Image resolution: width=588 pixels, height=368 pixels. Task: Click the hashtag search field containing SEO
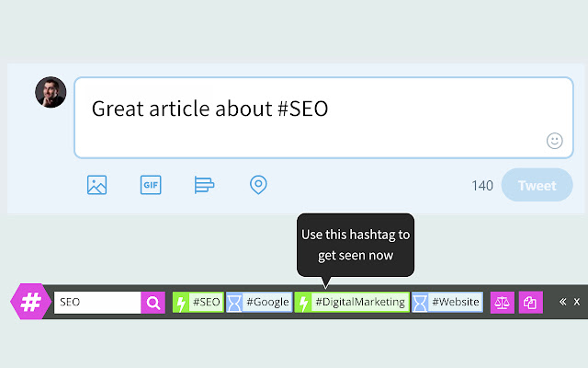click(96, 302)
